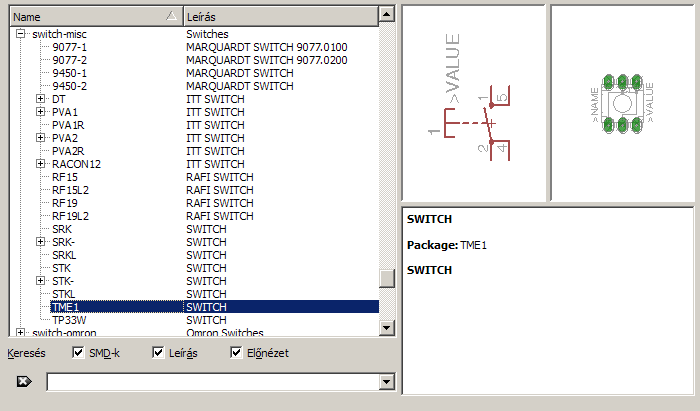Click 'MARQUARDT SWITCH 9077.0200' description

point(267,60)
